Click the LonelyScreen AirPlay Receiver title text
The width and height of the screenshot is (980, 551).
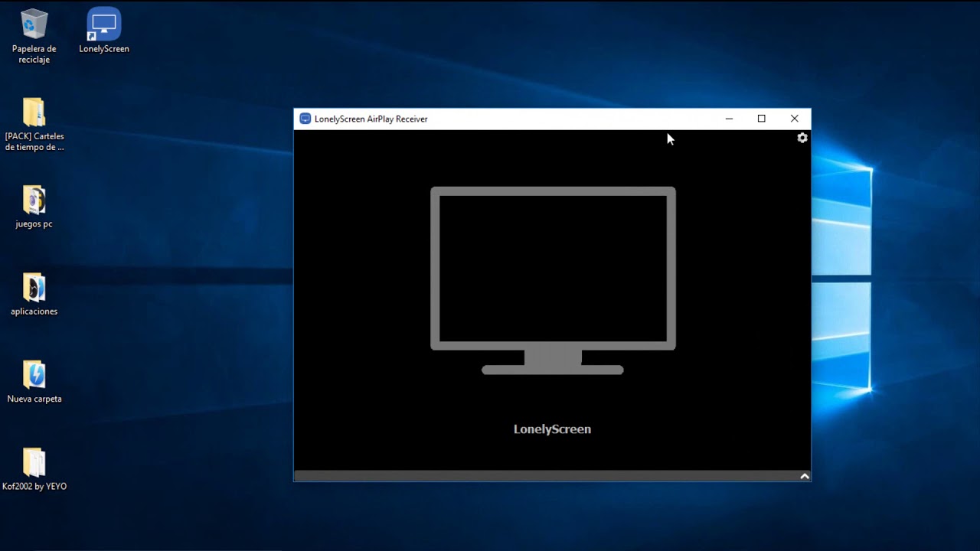371,119
